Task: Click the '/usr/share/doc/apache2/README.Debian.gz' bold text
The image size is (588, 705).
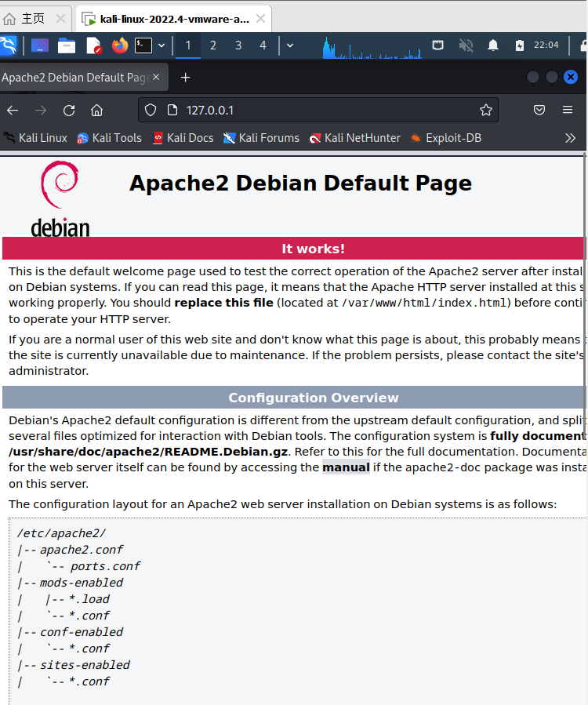Action: [148, 452]
